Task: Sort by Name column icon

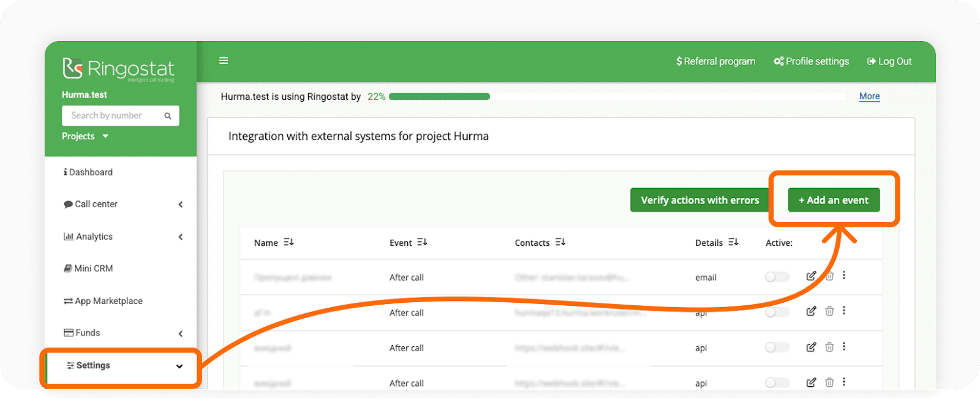Action: pos(288,243)
